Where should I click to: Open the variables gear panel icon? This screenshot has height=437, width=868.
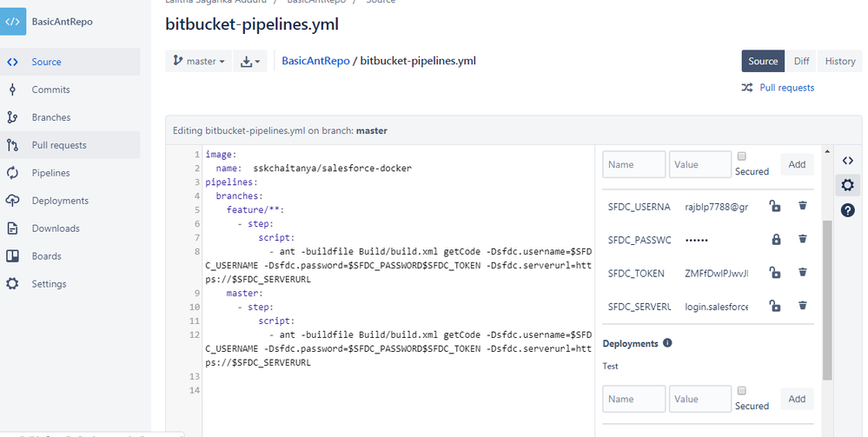[x=847, y=185]
